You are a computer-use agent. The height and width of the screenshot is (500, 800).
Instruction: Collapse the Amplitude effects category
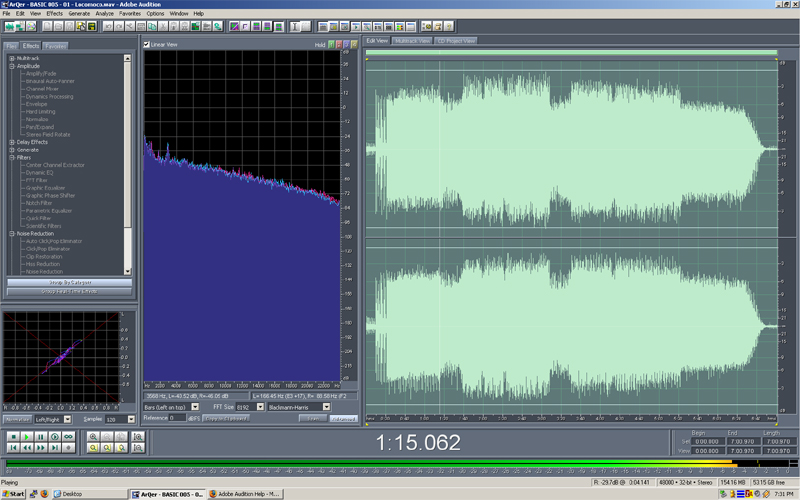click(12, 66)
